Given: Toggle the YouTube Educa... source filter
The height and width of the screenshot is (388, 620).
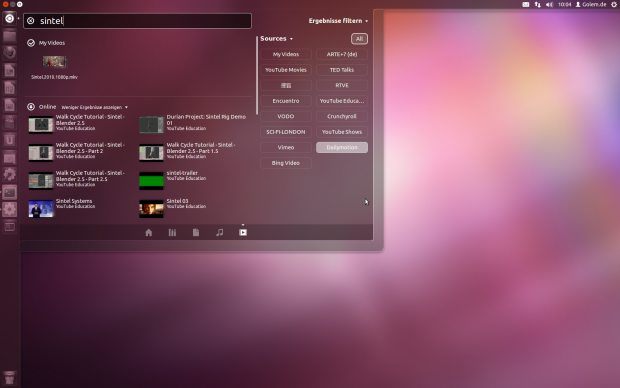Looking at the screenshot, I should (342, 101).
